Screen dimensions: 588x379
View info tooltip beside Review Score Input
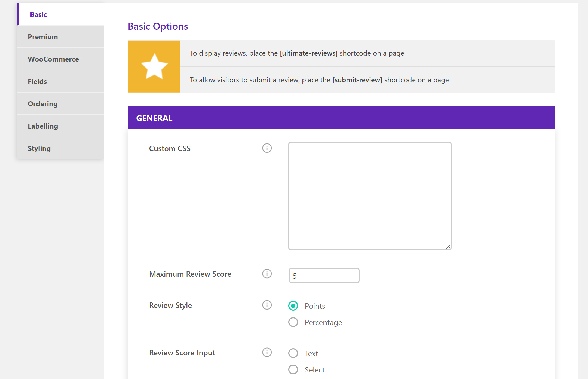click(267, 352)
